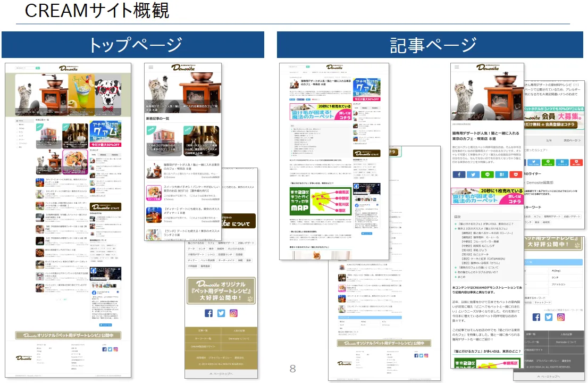Open dalmatian hero image on desktop top page

108,95
